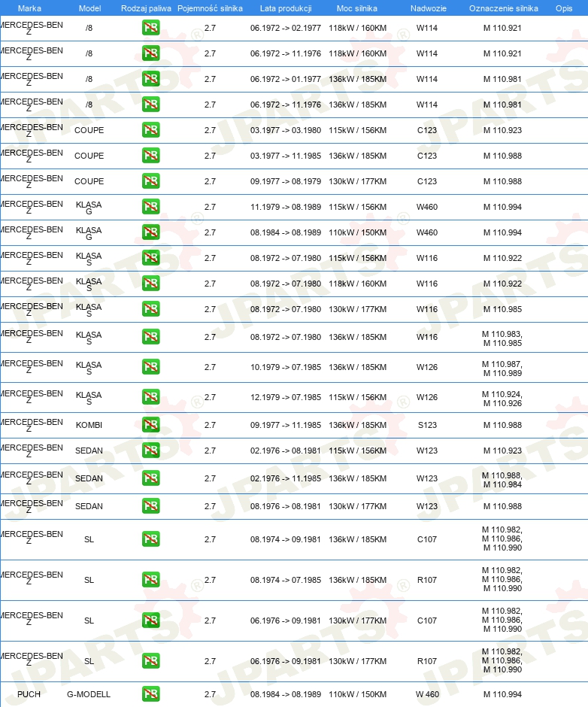Click fuel icon in COUPE 130kW / 177KM row
Image resolution: width=588 pixels, height=707 pixels.
click(x=150, y=181)
